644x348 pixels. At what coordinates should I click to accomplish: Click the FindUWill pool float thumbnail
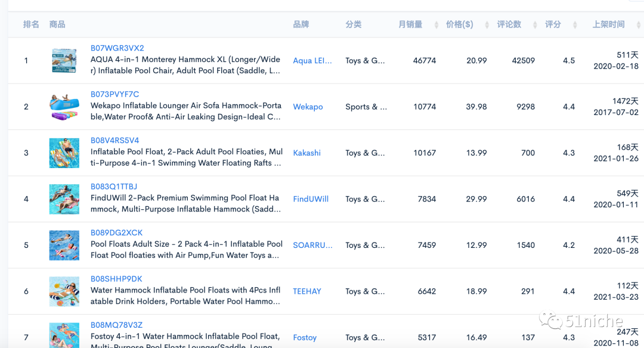point(64,199)
